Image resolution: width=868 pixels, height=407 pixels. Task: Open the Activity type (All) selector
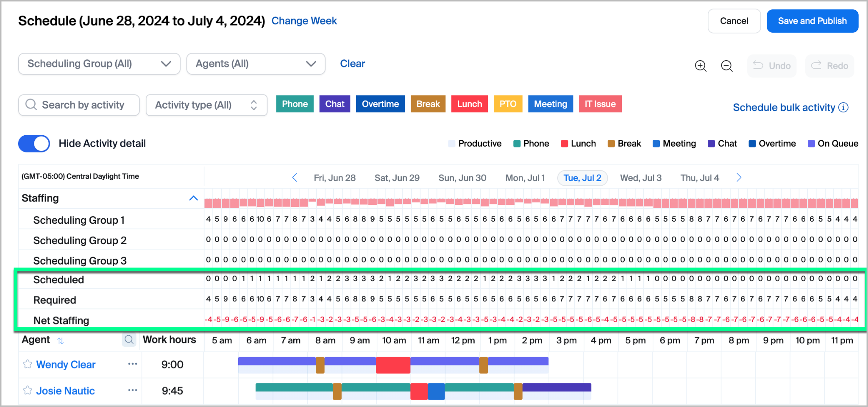click(206, 105)
